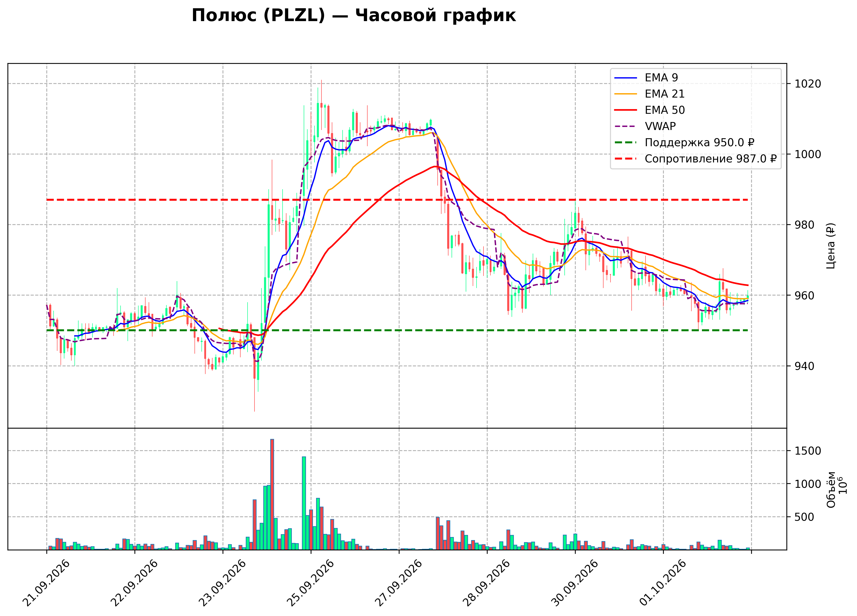
Task: Click the 'Цена (₽)' axis title
Action: (x=831, y=246)
